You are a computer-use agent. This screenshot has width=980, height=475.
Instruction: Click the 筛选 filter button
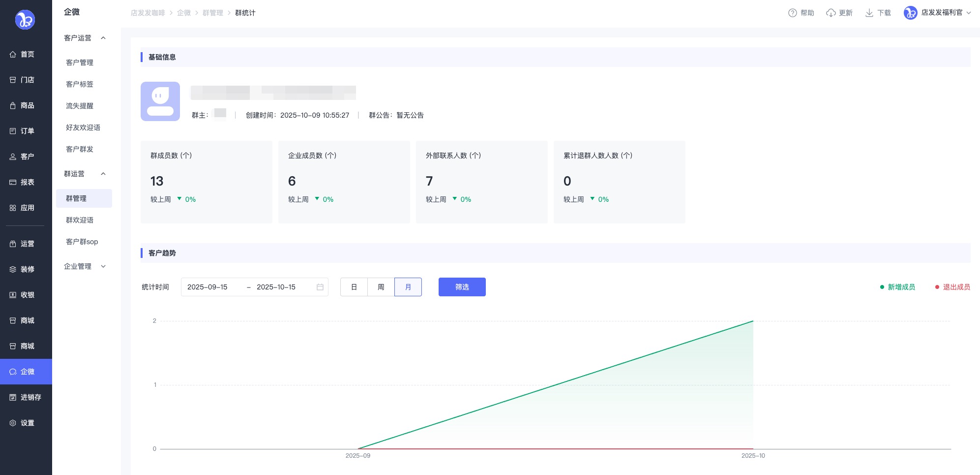pyautogui.click(x=462, y=287)
